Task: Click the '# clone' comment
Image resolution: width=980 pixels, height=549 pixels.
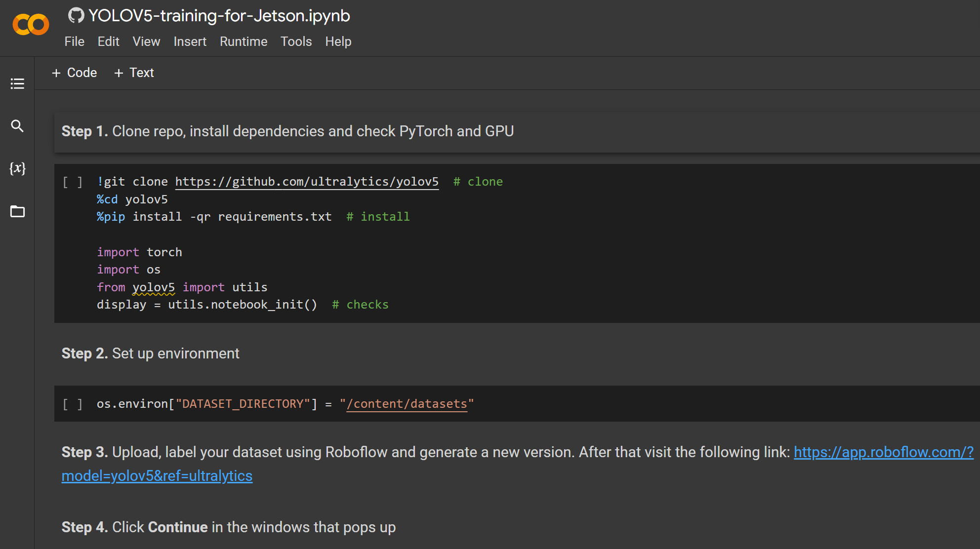Action: (478, 182)
